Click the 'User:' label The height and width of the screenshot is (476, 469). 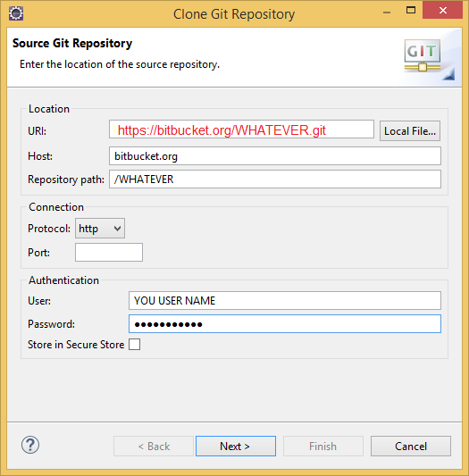tap(39, 301)
